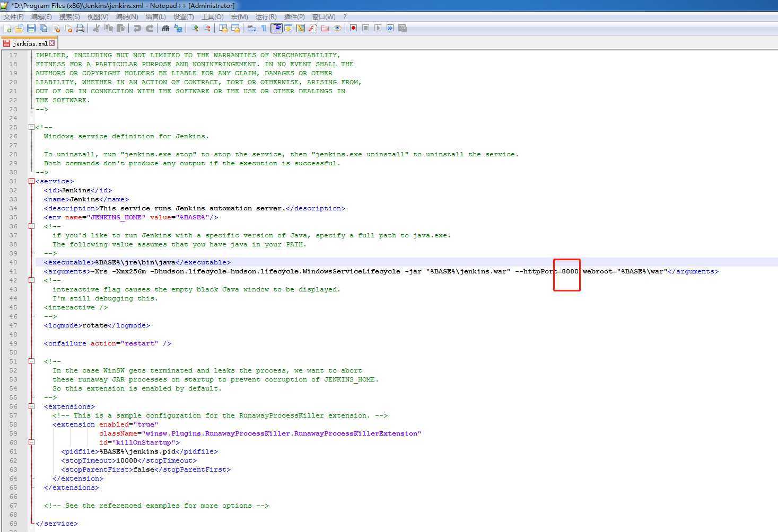Viewport: 778px width, 532px height.
Task: Create a new document with the New icon
Action: click(7, 28)
